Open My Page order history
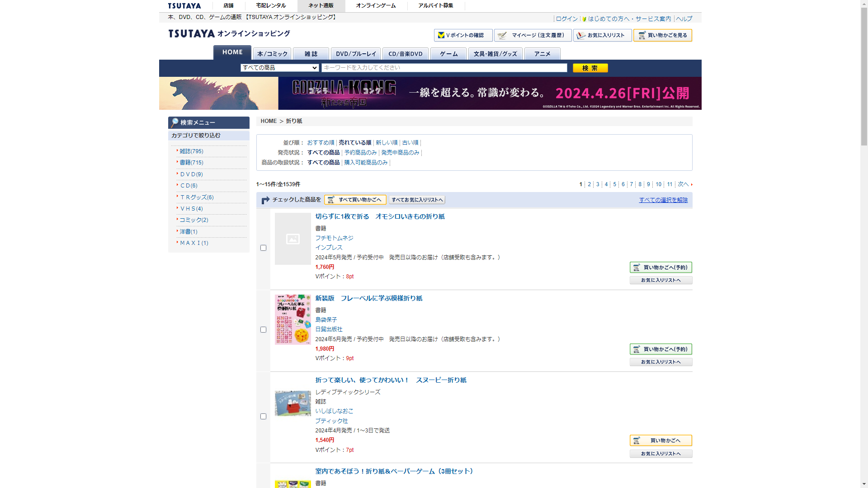868x488 pixels. (533, 35)
